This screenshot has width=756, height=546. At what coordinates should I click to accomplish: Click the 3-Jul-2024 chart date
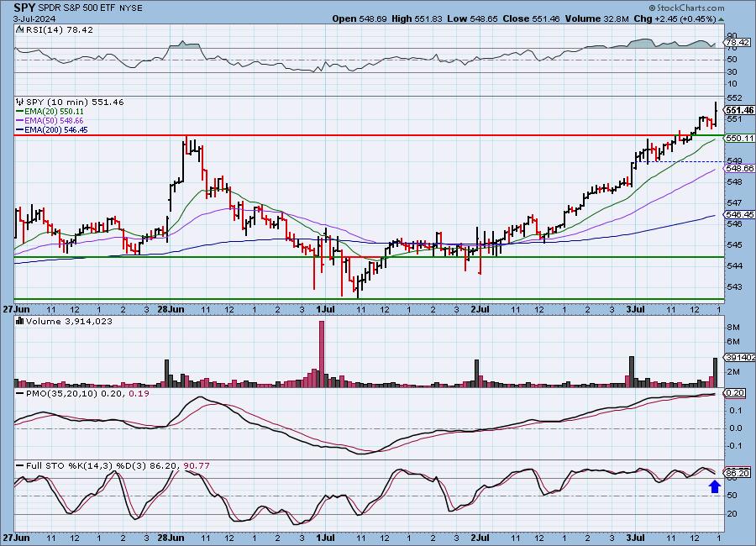pos(34,18)
